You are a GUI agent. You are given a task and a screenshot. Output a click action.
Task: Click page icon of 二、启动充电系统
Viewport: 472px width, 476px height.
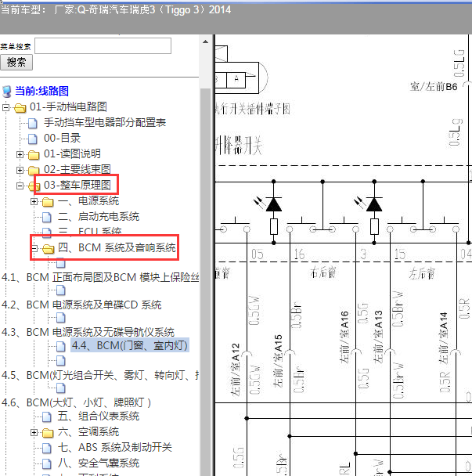47,218
